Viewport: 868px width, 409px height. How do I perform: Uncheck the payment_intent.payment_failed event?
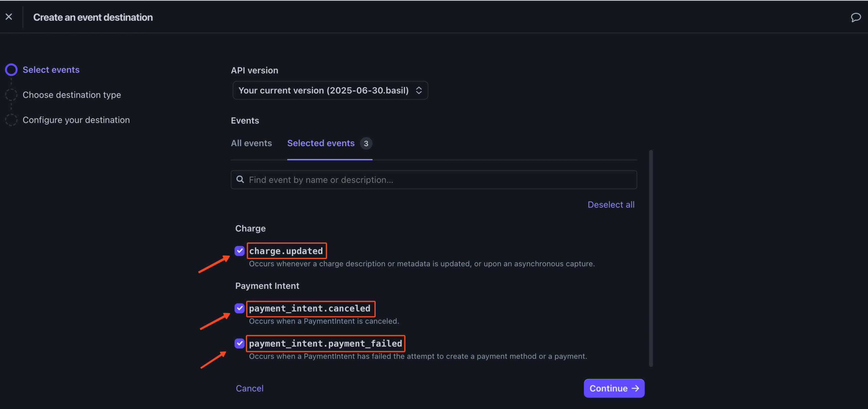239,344
